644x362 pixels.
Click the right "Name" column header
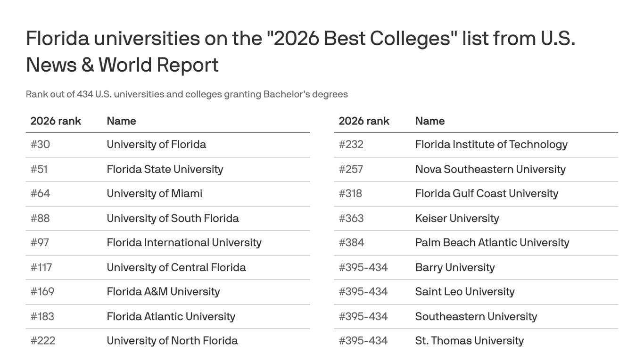[429, 121]
